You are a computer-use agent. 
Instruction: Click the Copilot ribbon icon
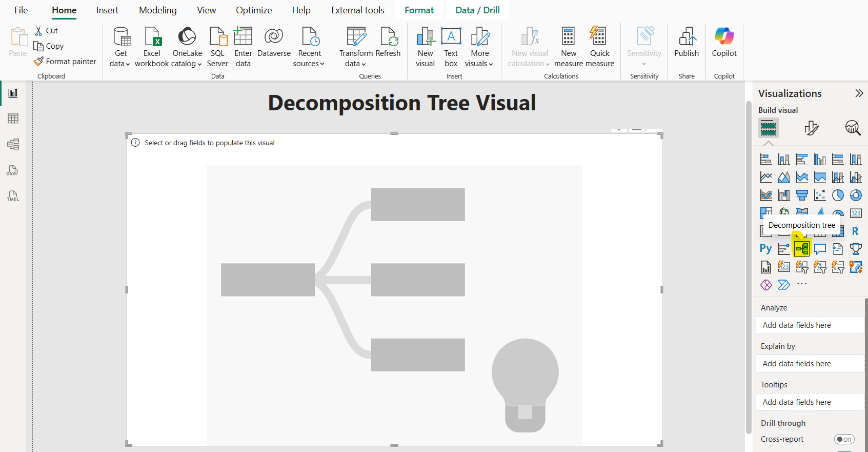(x=724, y=44)
